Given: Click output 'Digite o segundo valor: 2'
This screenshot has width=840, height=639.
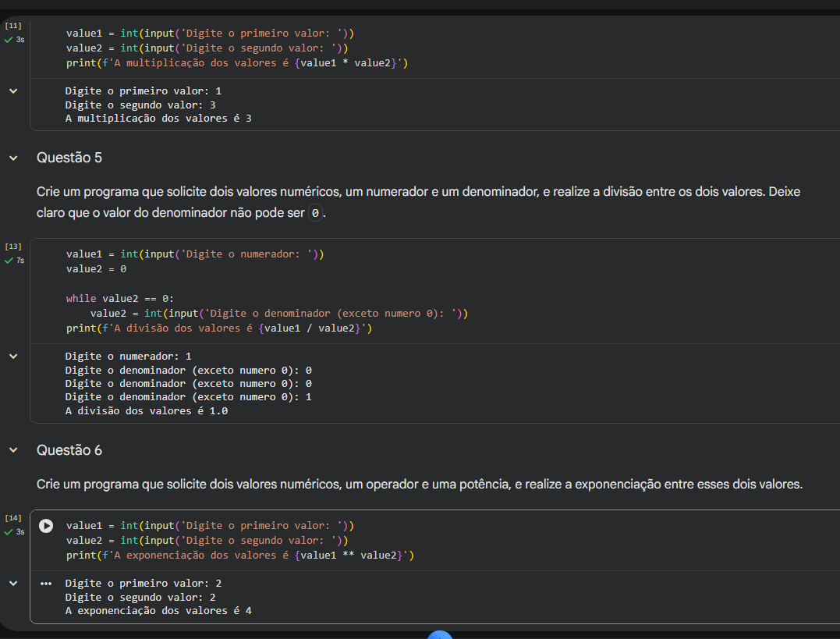Looking at the screenshot, I should (140, 597).
